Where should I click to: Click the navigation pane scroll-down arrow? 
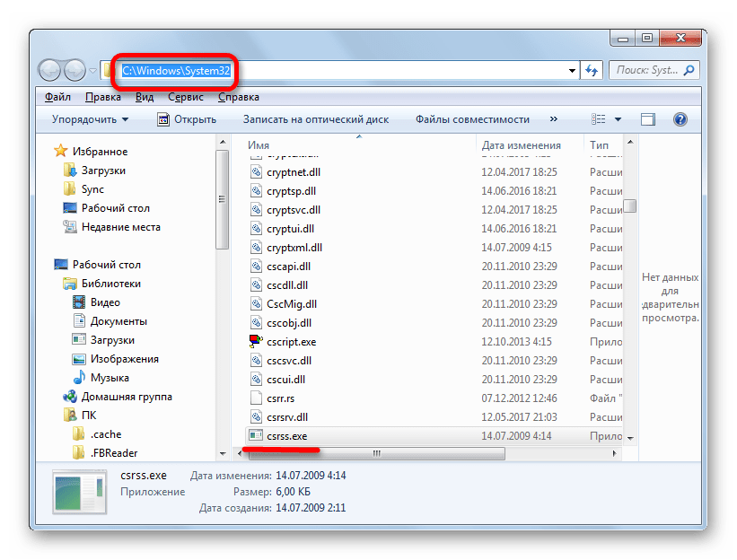coord(223,454)
